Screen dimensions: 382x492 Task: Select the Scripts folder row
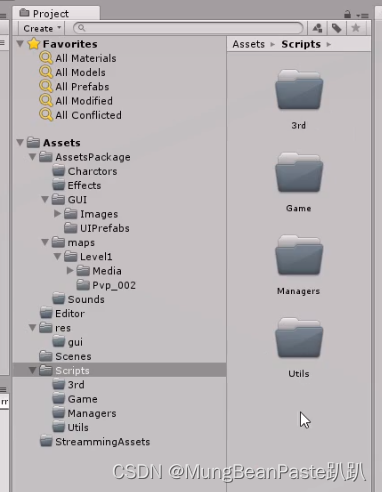pyautogui.click(x=119, y=370)
